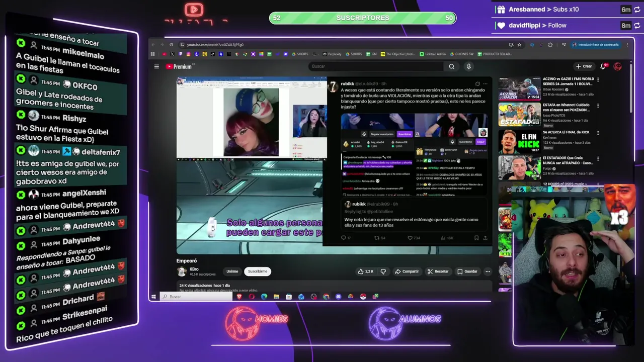Open Brave browser from the taskbar

pyautogui.click(x=239, y=297)
